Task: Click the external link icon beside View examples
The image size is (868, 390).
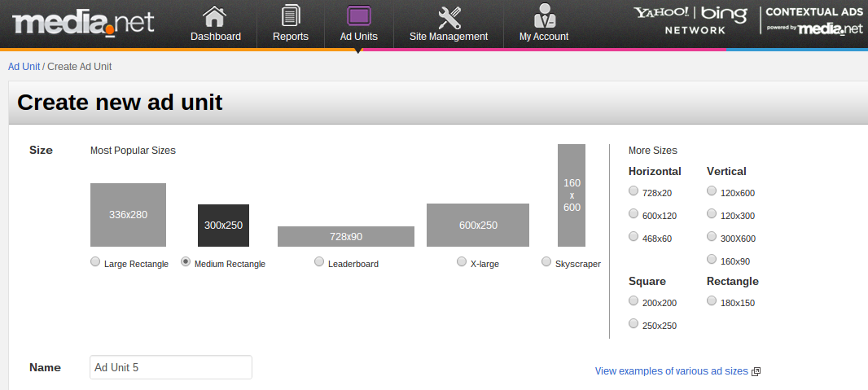Action: (x=756, y=372)
